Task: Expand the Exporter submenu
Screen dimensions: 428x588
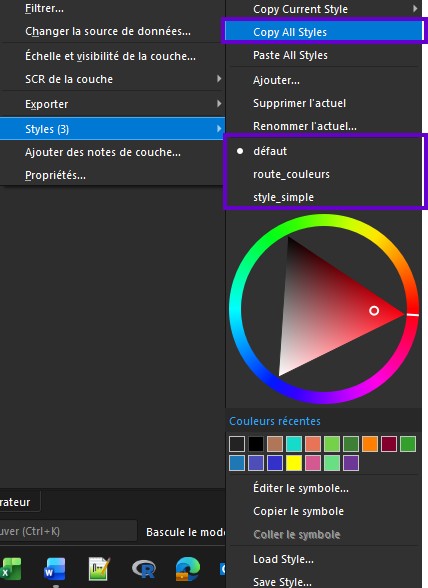Action: [113, 104]
